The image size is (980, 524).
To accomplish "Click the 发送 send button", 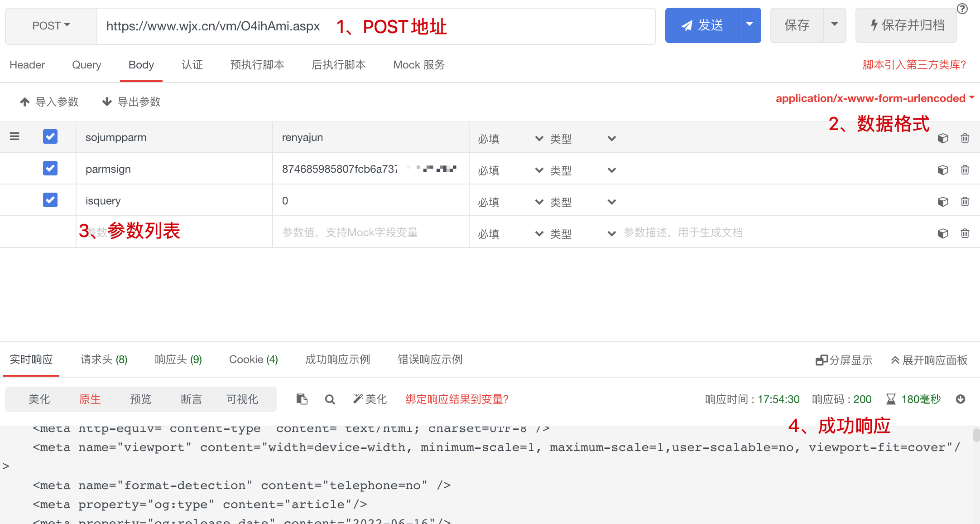I will [702, 25].
